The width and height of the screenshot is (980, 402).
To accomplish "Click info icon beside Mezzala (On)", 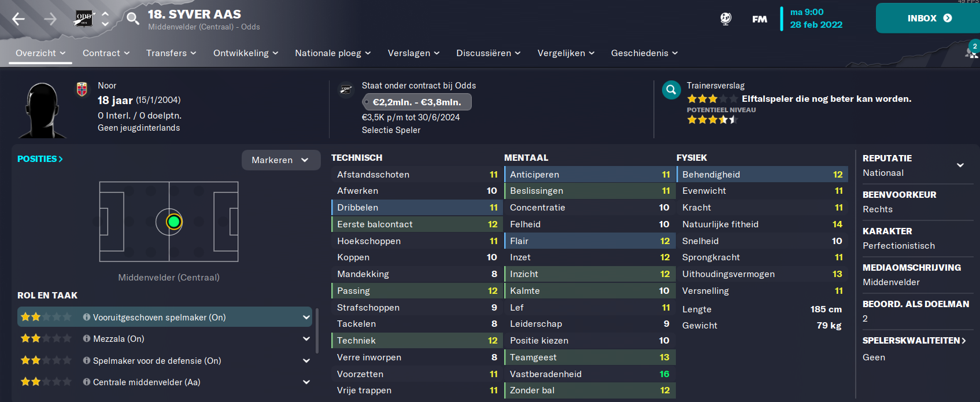I will point(87,339).
